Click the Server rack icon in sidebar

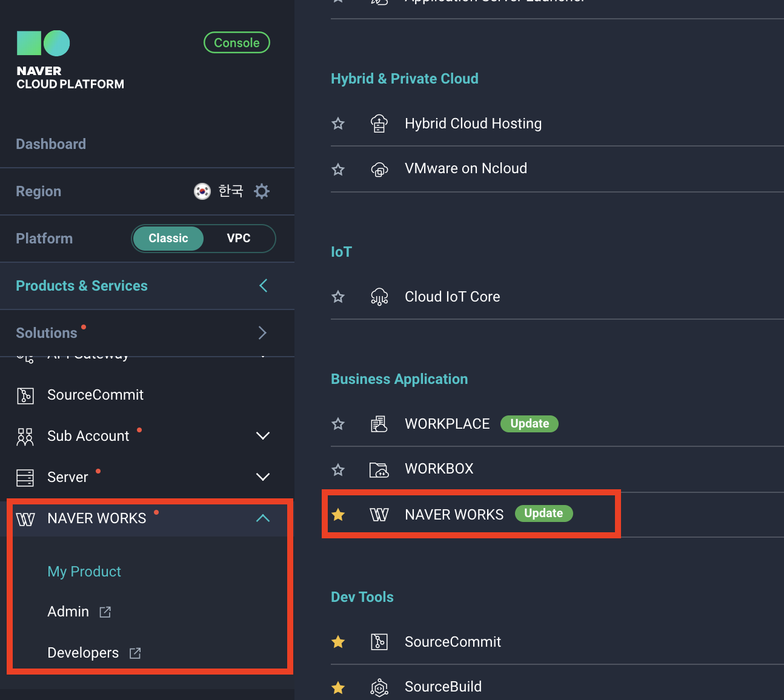point(25,478)
